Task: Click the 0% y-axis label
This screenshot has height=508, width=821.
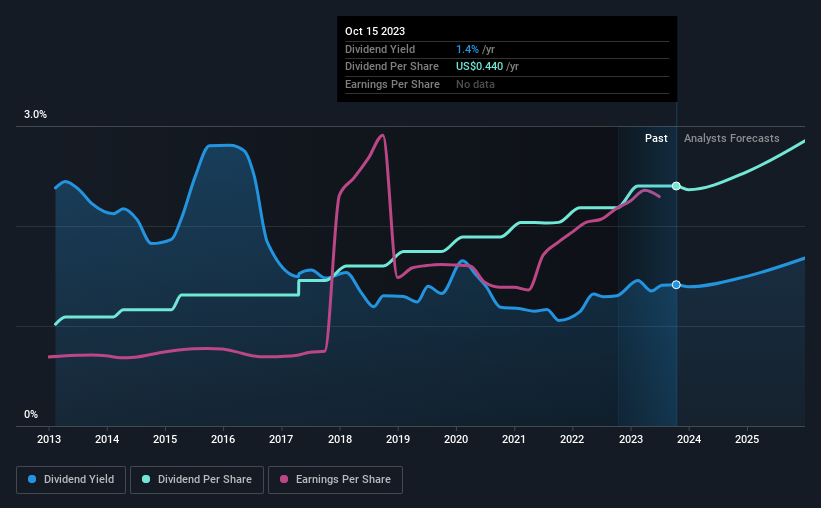Action: (31, 414)
